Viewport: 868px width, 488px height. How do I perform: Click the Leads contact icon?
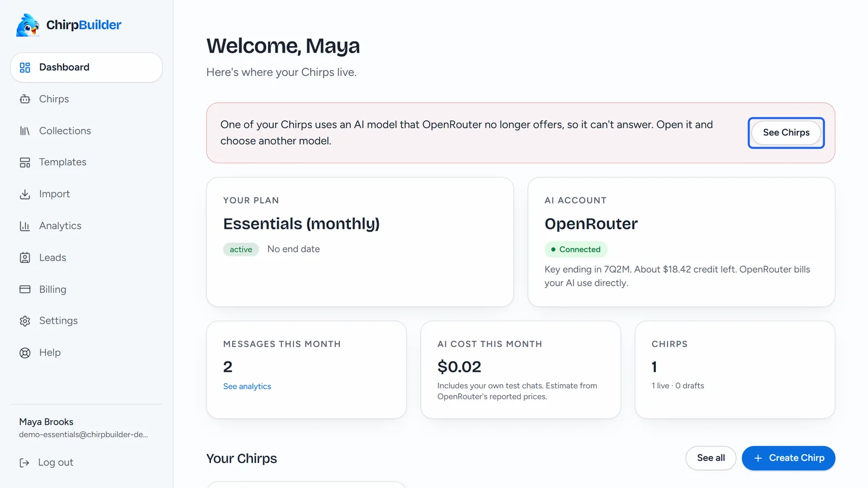(x=25, y=258)
